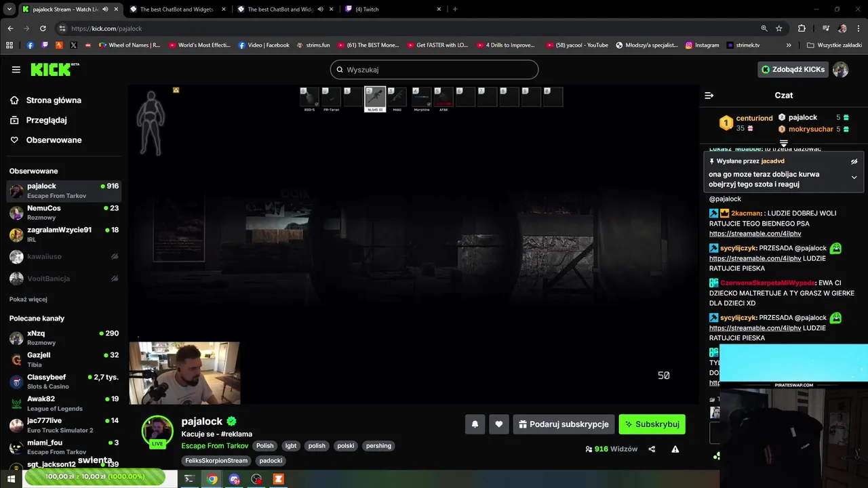The width and height of the screenshot is (868, 488).
Task: Click the lgbt tag
Action: (x=291, y=446)
